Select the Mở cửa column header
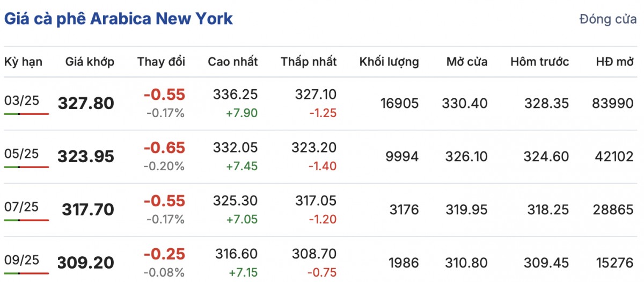This screenshot has width=644, height=282. [x=467, y=62]
